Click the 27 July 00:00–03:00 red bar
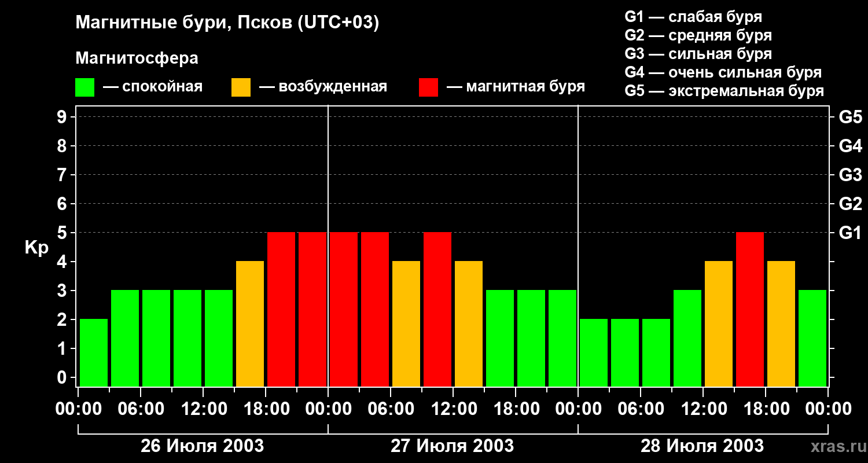Viewport: 868px width, 463px height. (344, 309)
